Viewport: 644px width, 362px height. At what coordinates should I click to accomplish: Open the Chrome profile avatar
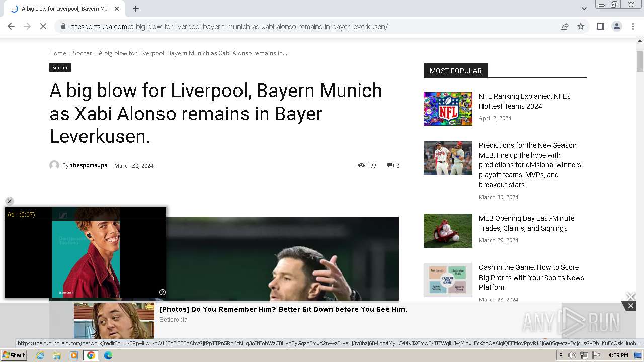coord(616,26)
